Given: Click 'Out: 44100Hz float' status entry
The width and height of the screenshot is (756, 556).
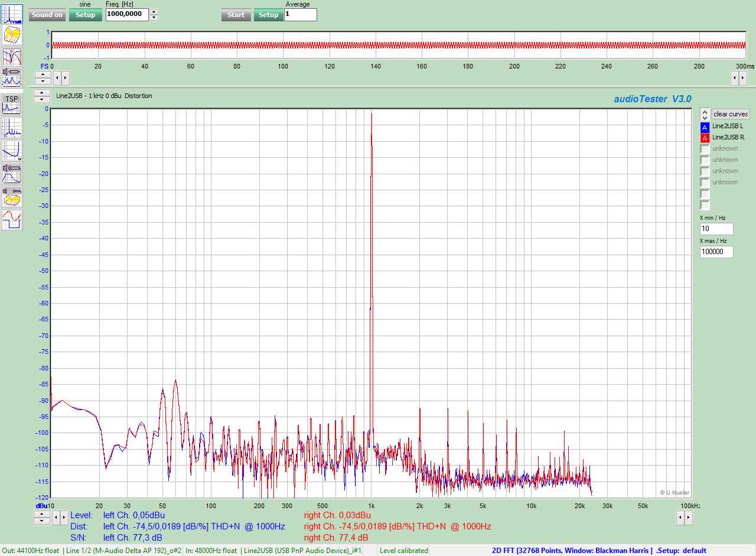Looking at the screenshot, I should click(31, 551).
